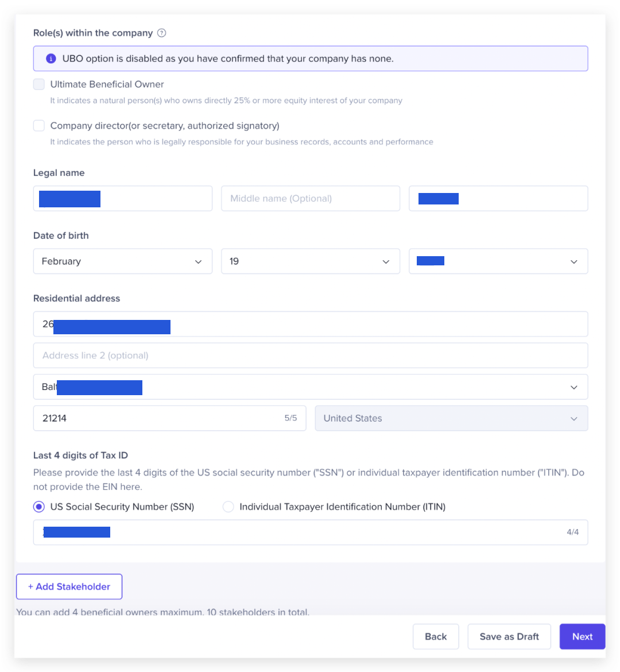Click the Save as Draft button
The height and width of the screenshot is (672, 620).
509,636
